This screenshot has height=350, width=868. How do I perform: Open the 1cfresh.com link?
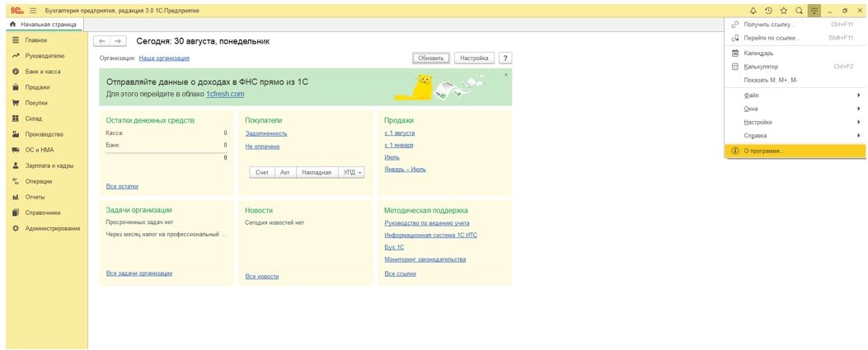coord(225,94)
